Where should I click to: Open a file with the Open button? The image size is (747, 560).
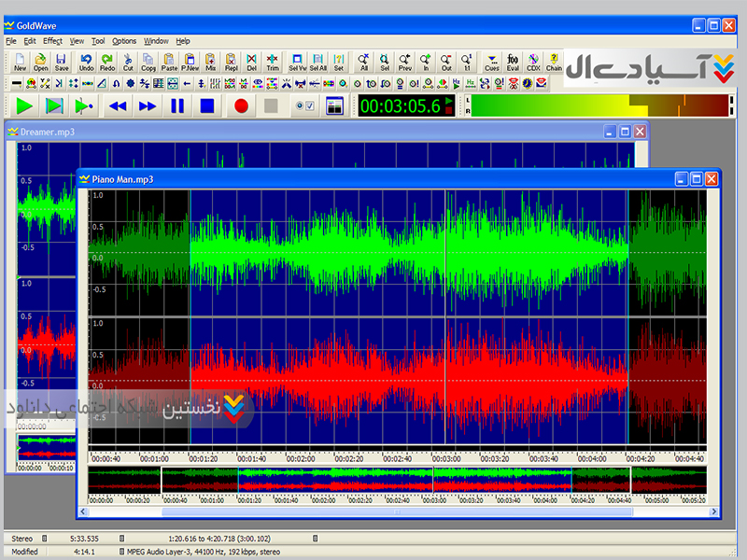click(41, 62)
